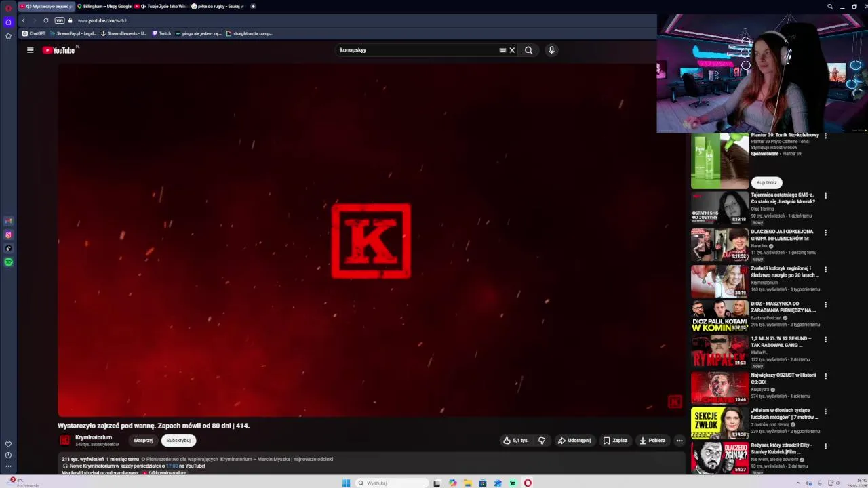Open the YouTube hamburger guide menu

(x=30, y=50)
